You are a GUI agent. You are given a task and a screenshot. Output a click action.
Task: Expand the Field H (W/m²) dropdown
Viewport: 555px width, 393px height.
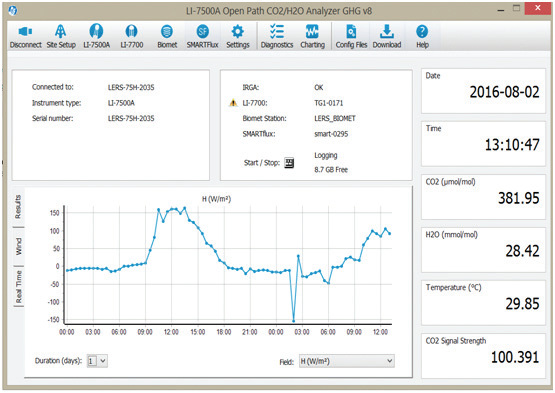pos(347,361)
